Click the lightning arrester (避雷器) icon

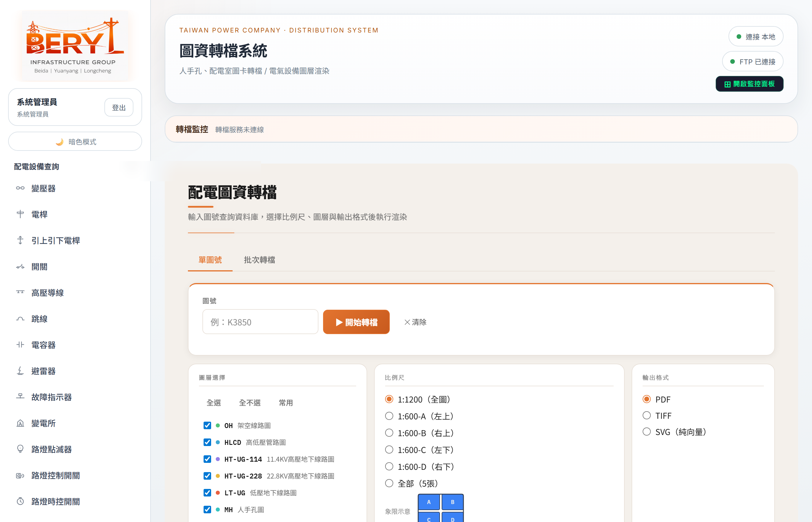[x=20, y=371]
